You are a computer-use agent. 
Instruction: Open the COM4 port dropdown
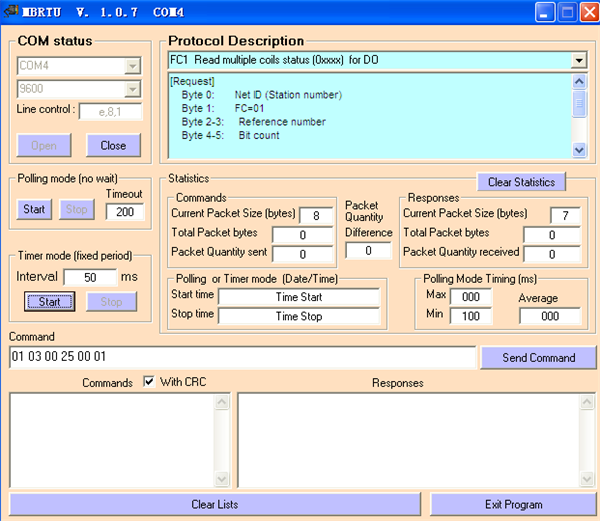pos(132,66)
